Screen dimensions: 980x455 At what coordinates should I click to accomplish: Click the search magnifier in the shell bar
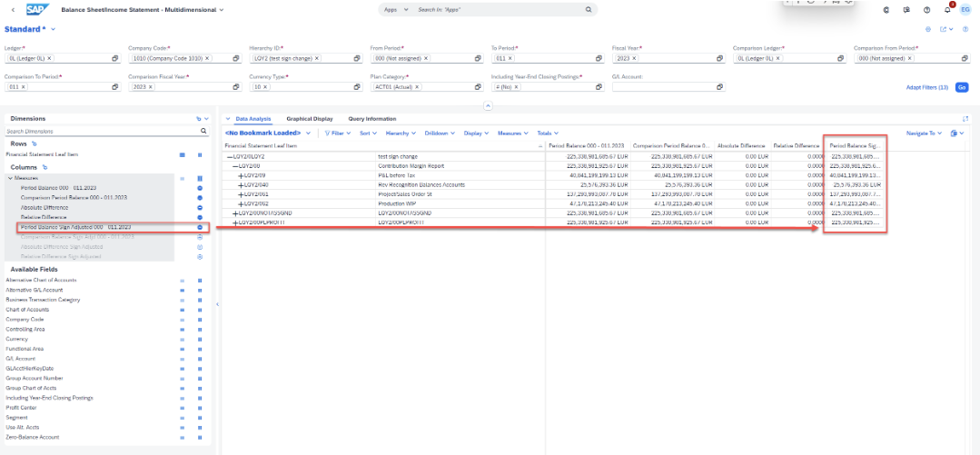pyautogui.click(x=589, y=10)
